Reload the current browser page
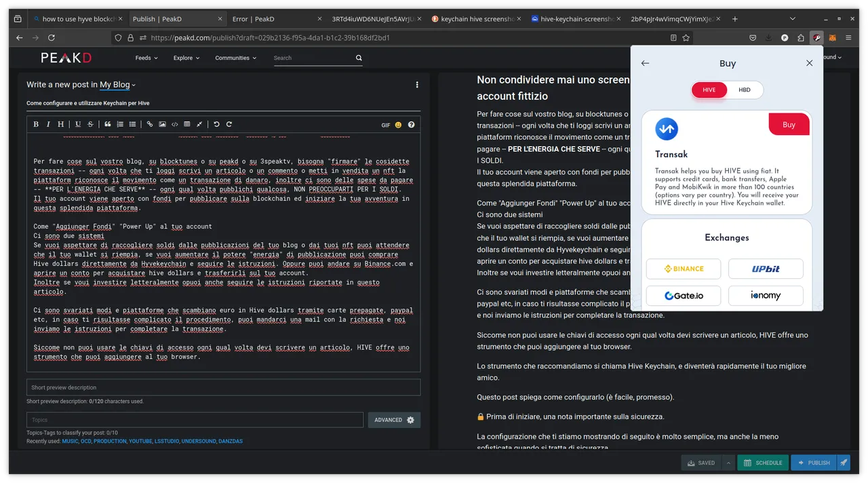The height and width of the screenshot is (483, 868). [52, 38]
